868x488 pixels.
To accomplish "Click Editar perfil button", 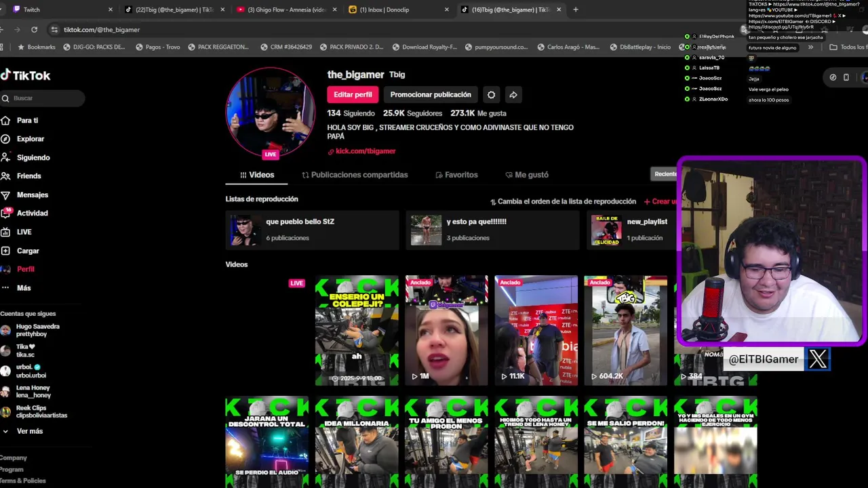I will tap(353, 95).
